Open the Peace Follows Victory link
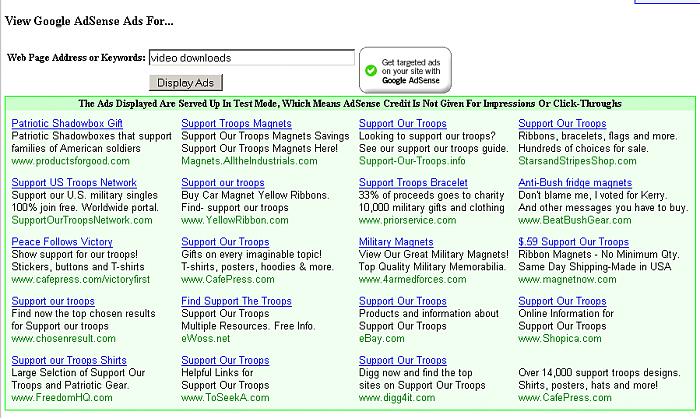The image size is (700, 419). (62, 242)
